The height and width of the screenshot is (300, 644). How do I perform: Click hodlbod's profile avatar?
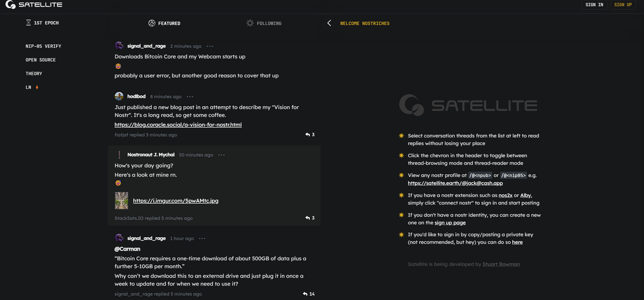[x=119, y=97]
